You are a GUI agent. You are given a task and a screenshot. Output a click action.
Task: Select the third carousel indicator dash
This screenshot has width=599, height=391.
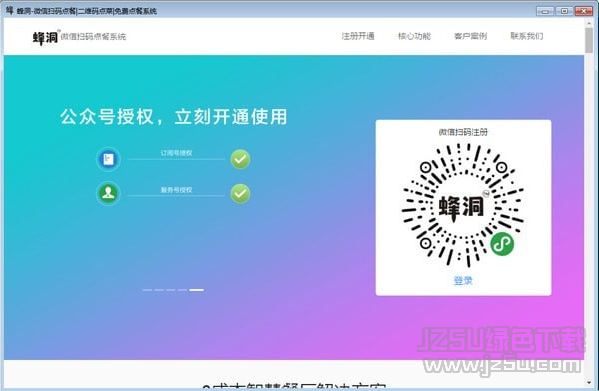(171, 290)
